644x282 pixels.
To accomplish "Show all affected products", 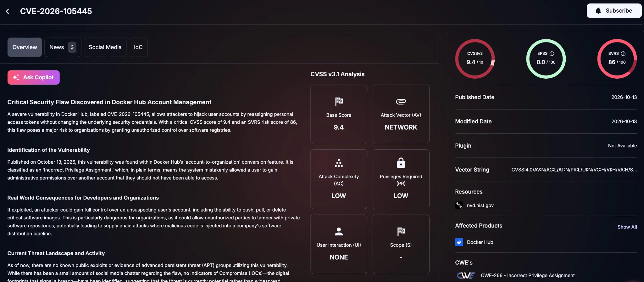I will (627, 227).
